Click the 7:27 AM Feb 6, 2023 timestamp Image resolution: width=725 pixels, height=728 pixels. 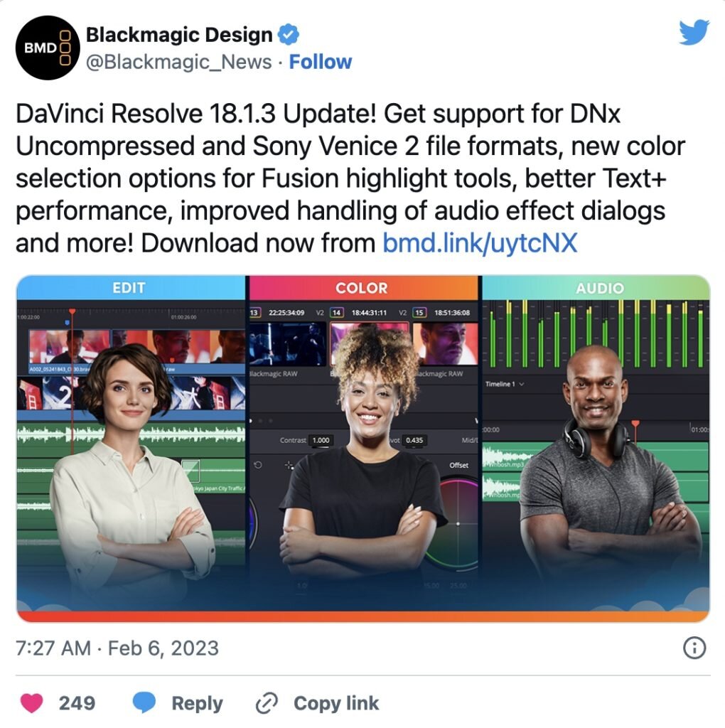tap(117, 648)
